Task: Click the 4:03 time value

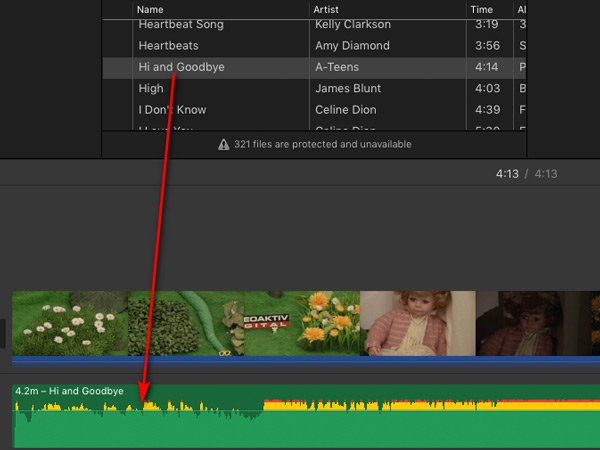Action: pos(488,88)
